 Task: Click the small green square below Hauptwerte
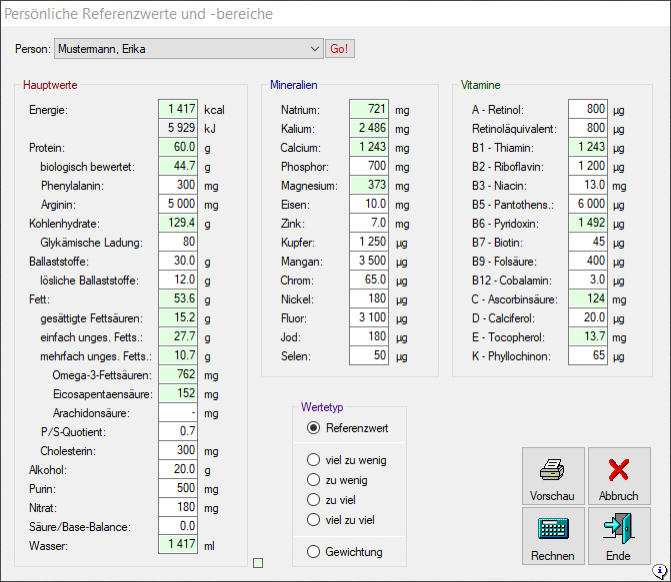pyautogui.click(x=258, y=564)
